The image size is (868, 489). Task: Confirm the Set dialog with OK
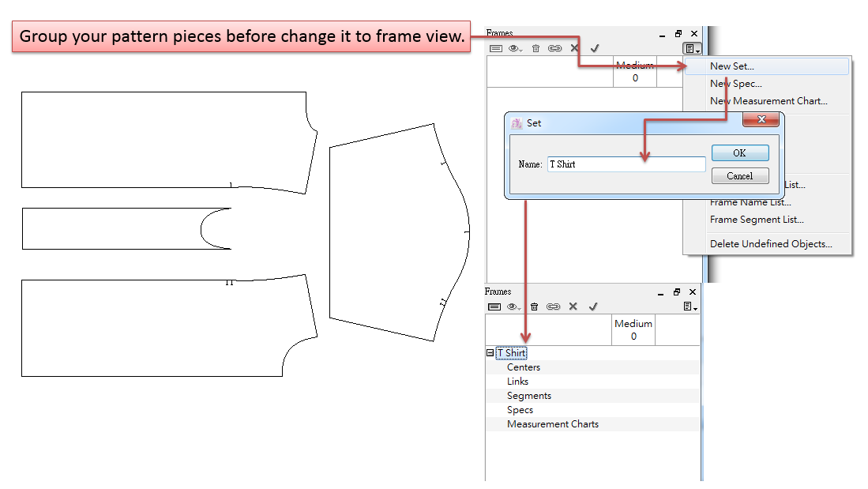click(x=739, y=153)
